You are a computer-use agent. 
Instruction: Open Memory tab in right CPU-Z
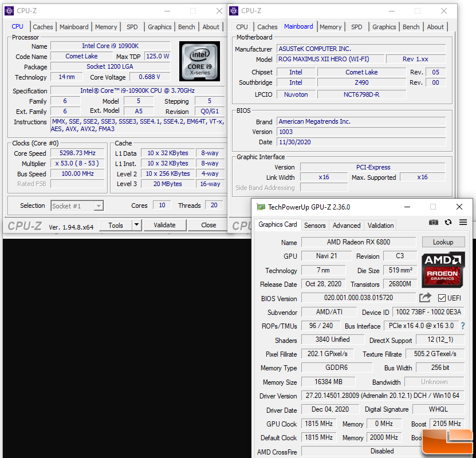(x=331, y=27)
